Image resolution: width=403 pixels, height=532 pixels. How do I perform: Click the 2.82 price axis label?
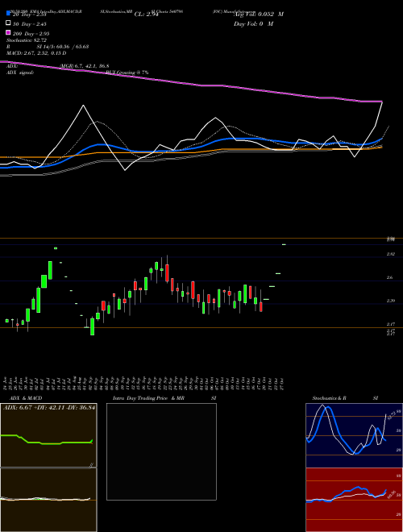click(x=390, y=254)
